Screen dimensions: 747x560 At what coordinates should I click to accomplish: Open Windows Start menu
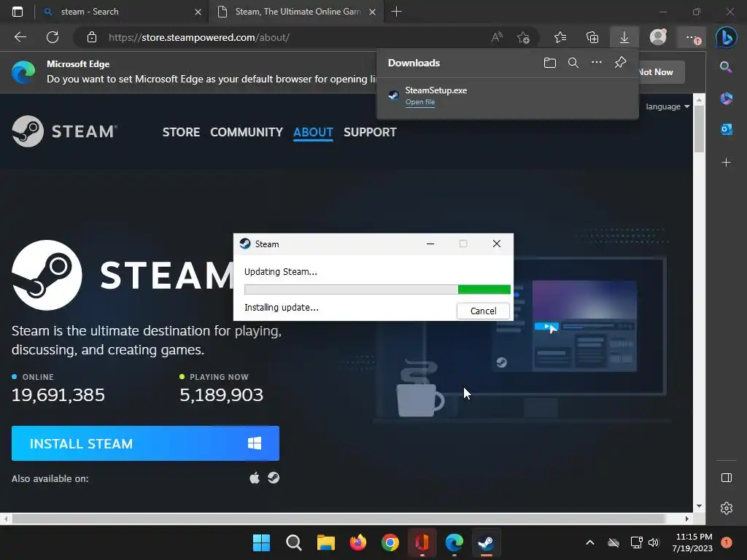pyautogui.click(x=261, y=542)
